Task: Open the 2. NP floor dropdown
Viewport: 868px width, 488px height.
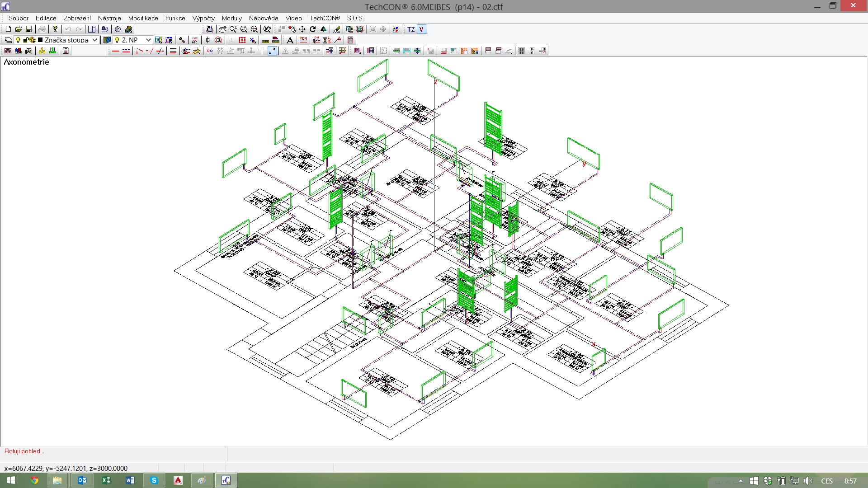Action: coord(148,40)
